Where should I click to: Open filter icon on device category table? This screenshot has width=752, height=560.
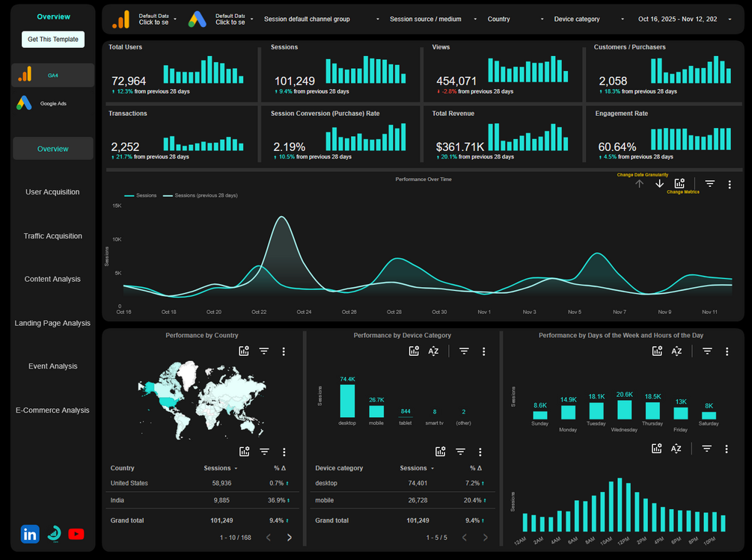coord(460,452)
